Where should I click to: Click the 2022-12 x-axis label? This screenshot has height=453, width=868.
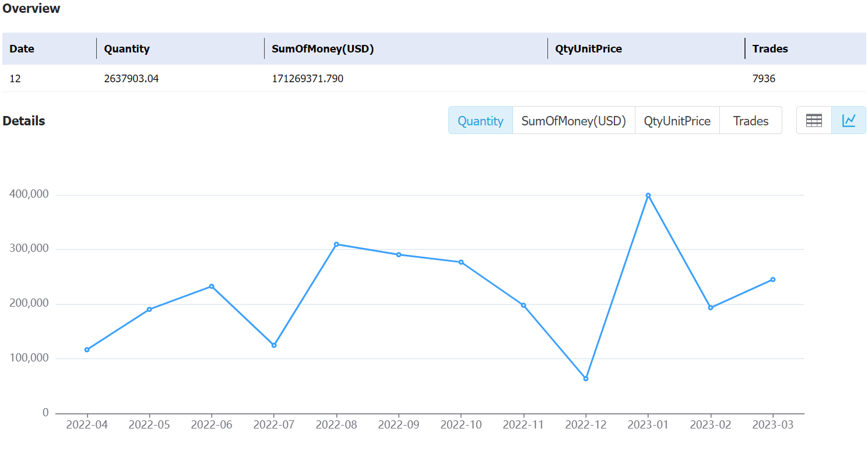(x=586, y=424)
